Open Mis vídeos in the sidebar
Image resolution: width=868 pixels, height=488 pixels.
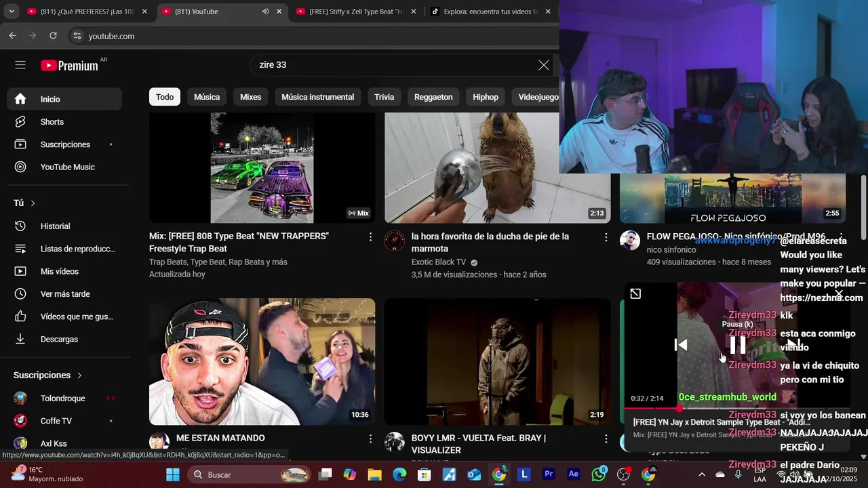(x=65, y=271)
